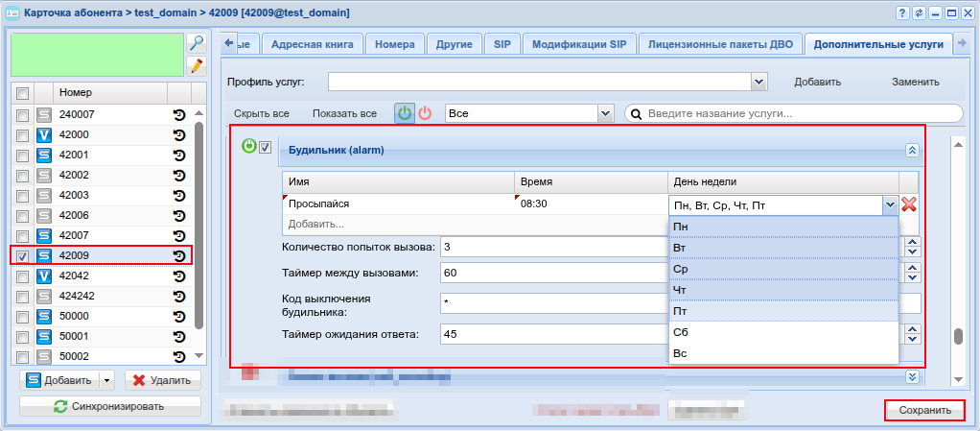Click history icon for number 42000
Viewport: 980px width, 431px height.
179,135
